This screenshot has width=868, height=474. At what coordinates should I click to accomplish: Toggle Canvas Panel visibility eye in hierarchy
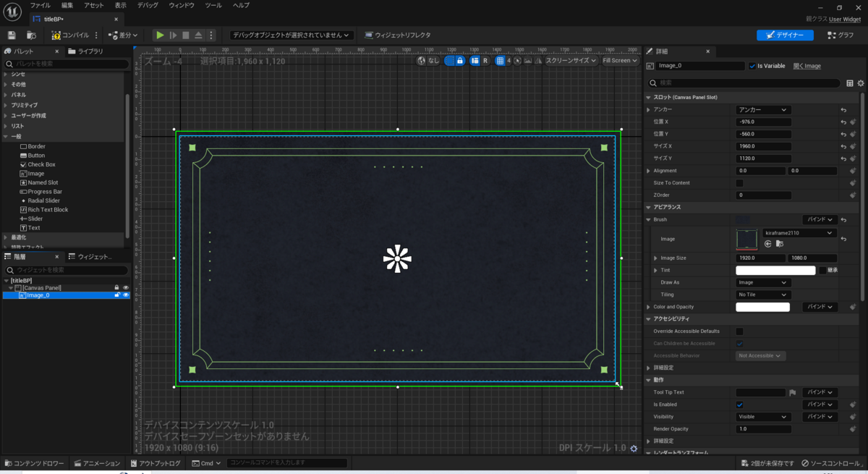[125, 288]
